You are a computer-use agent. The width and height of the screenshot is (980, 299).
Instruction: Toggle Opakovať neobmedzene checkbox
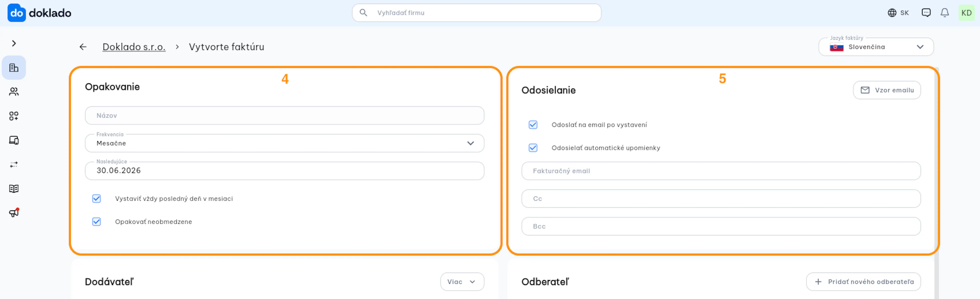(x=97, y=222)
